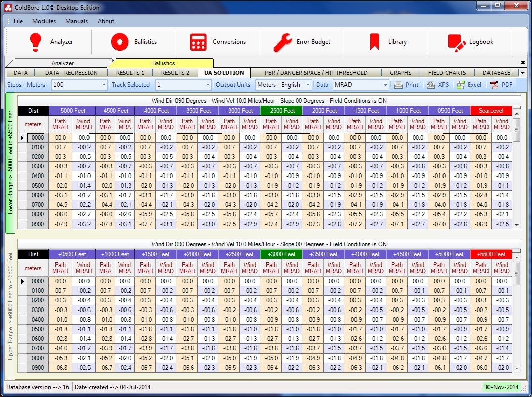Click the 30-Nov-2014 date in status bar

(501, 387)
